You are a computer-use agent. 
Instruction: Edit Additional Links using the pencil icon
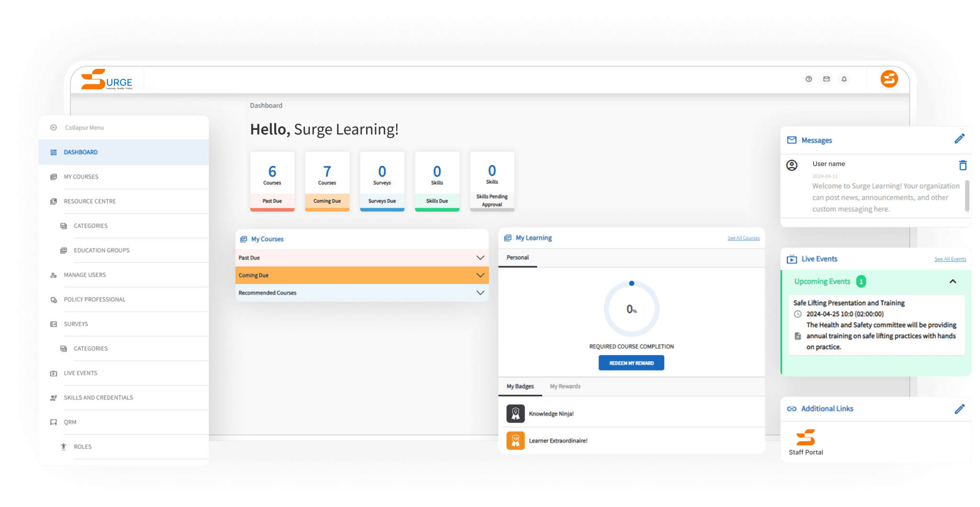pyautogui.click(x=960, y=408)
